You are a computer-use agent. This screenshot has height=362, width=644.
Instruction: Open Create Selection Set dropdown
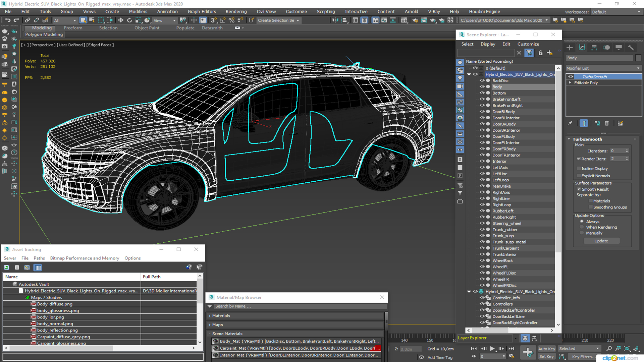(278, 20)
